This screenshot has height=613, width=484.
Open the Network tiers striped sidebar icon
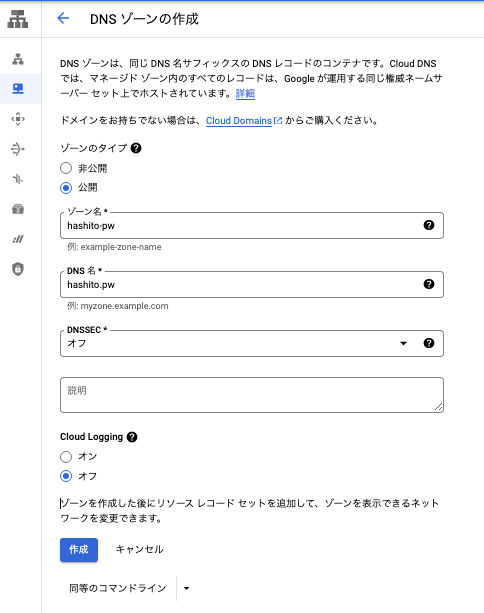click(18, 239)
